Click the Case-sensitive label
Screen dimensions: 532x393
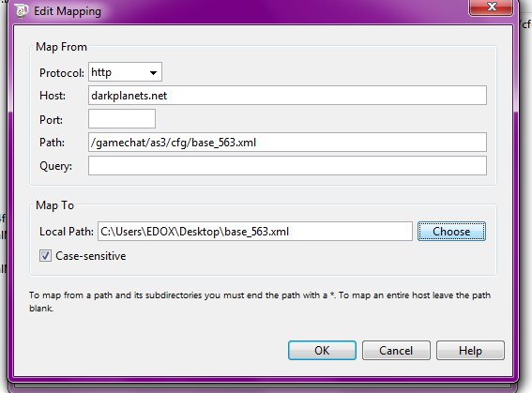point(91,256)
